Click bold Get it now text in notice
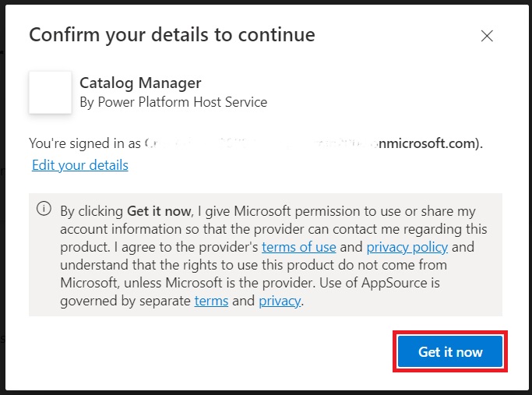 159,211
